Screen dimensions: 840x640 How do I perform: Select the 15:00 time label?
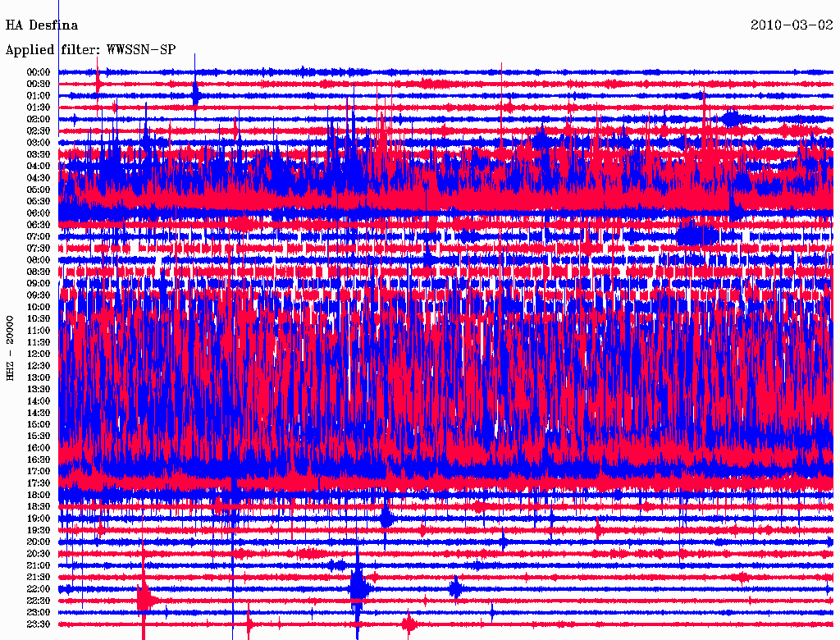[39, 424]
